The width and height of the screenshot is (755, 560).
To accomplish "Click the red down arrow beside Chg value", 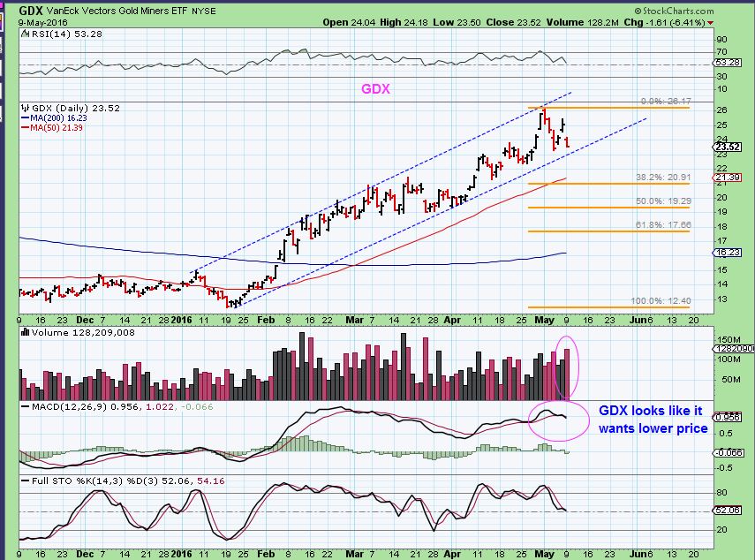I will point(711,23).
